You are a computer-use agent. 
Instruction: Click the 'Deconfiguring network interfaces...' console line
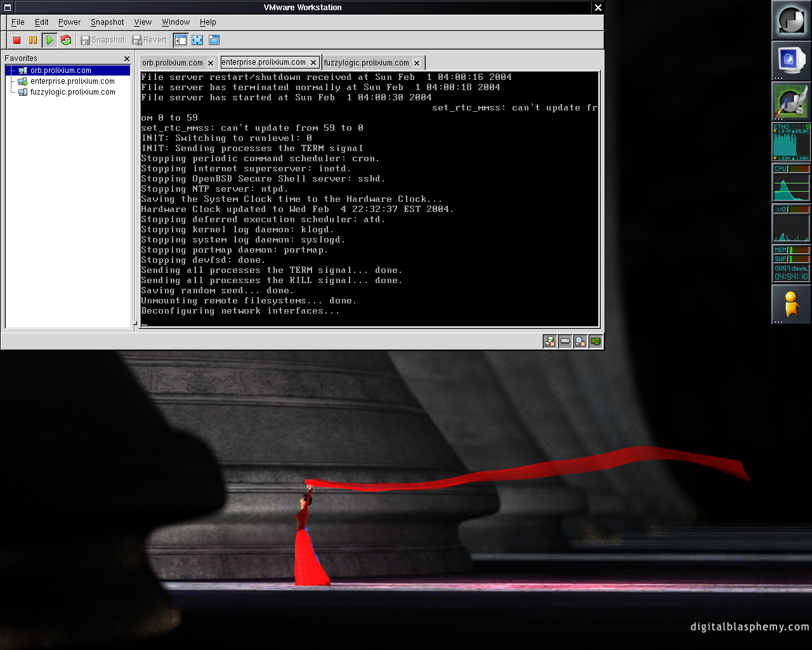point(240,311)
